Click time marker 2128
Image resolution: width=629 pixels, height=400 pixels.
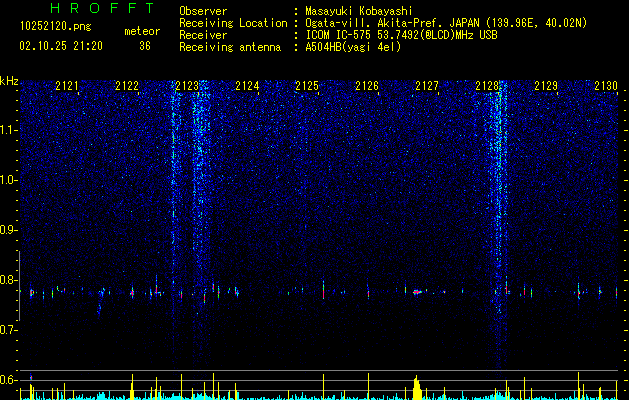click(x=487, y=86)
